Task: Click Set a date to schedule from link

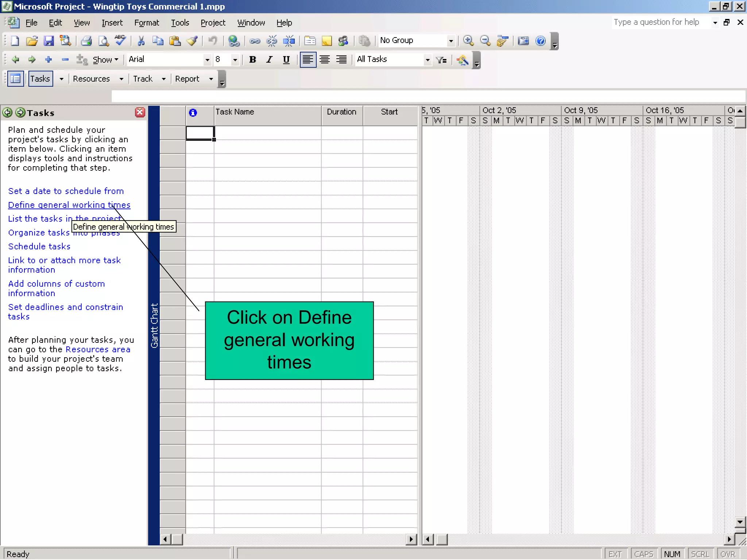Action: pos(66,191)
